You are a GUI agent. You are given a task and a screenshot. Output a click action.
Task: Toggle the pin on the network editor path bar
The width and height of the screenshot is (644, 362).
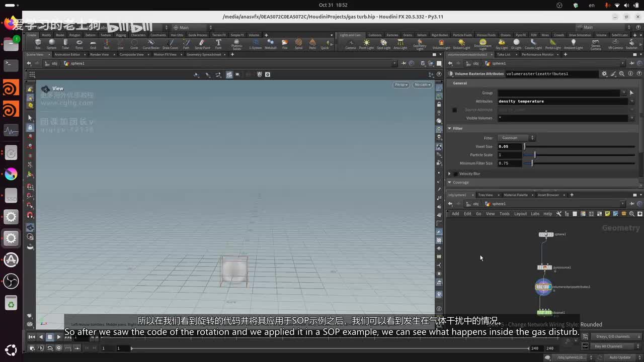(x=632, y=204)
